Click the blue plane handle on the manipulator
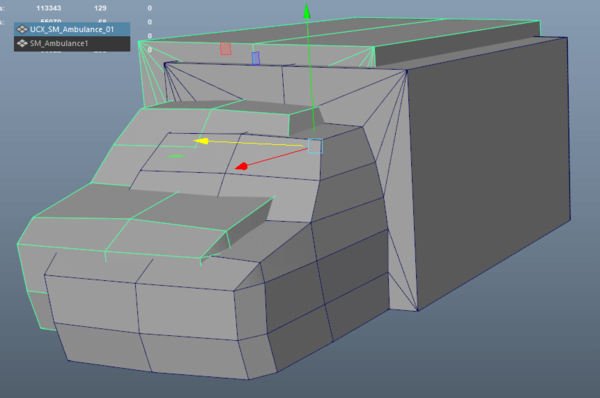The height and width of the screenshot is (398, 600). (256, 58)
